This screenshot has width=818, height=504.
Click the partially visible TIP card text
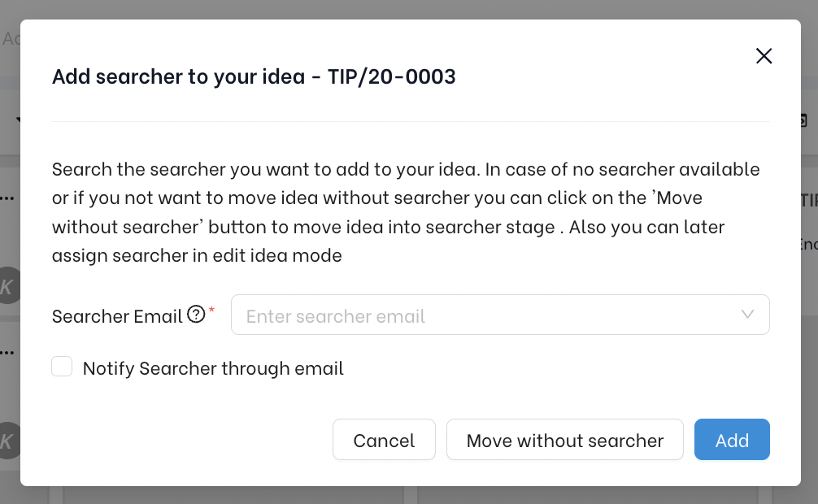pyautogui.click(x=809, y=200)
